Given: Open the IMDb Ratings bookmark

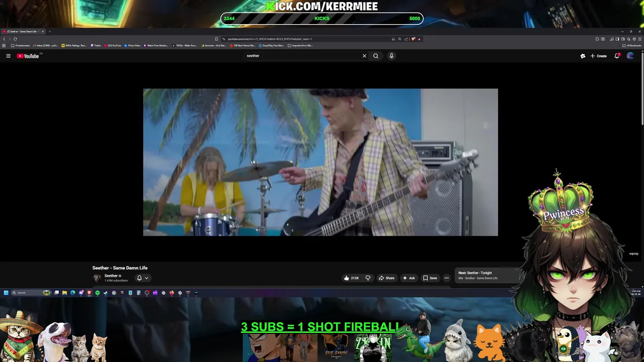Looking at the screenshot, I should 74,45.
